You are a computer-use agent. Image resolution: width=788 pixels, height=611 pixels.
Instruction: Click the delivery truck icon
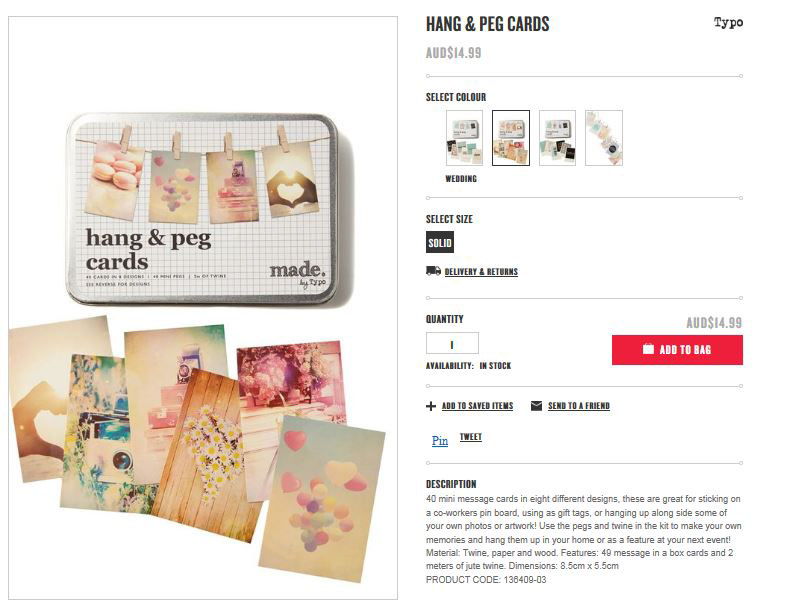(x=433, y=271)
